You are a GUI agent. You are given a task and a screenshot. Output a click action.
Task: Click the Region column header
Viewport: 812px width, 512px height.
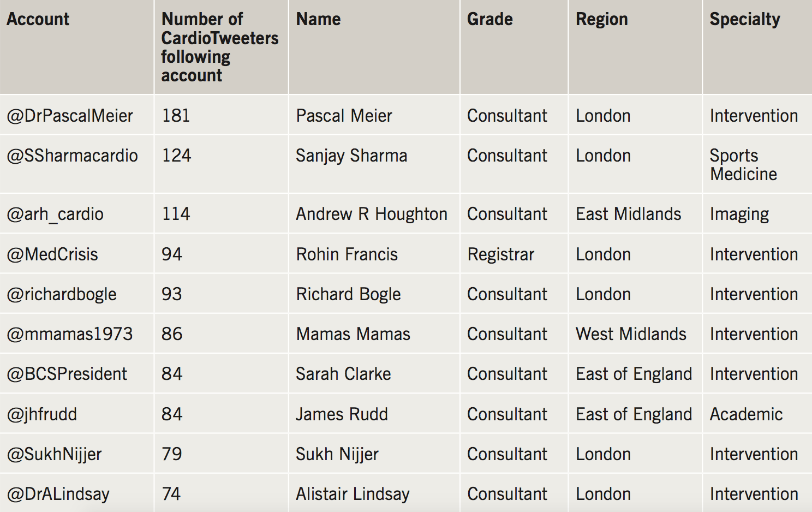[601, 20]
